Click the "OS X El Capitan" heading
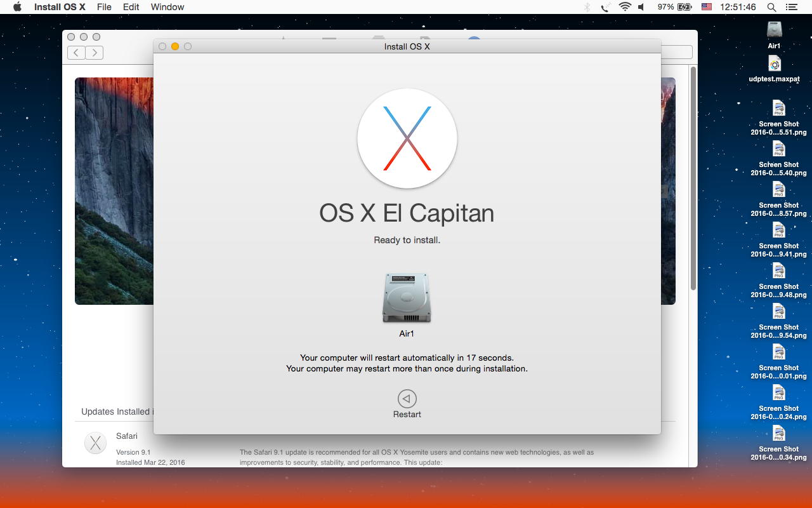 tap(407, 213)
